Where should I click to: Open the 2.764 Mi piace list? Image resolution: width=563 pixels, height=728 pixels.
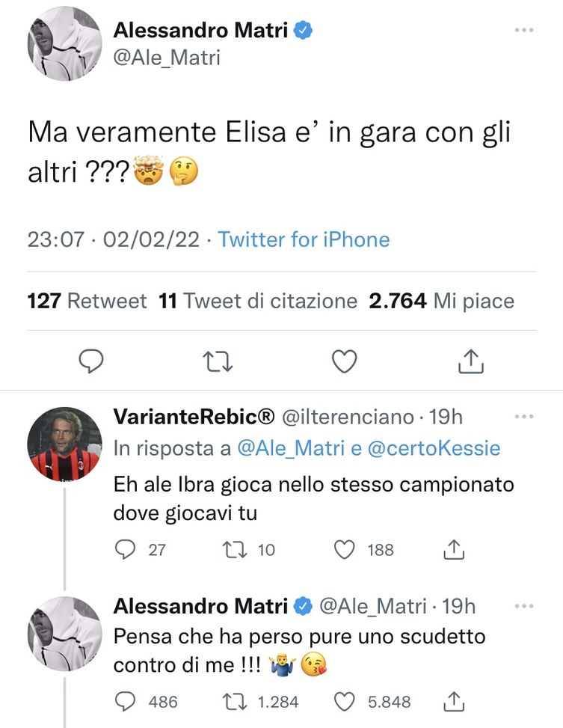(x=441, y=301)
